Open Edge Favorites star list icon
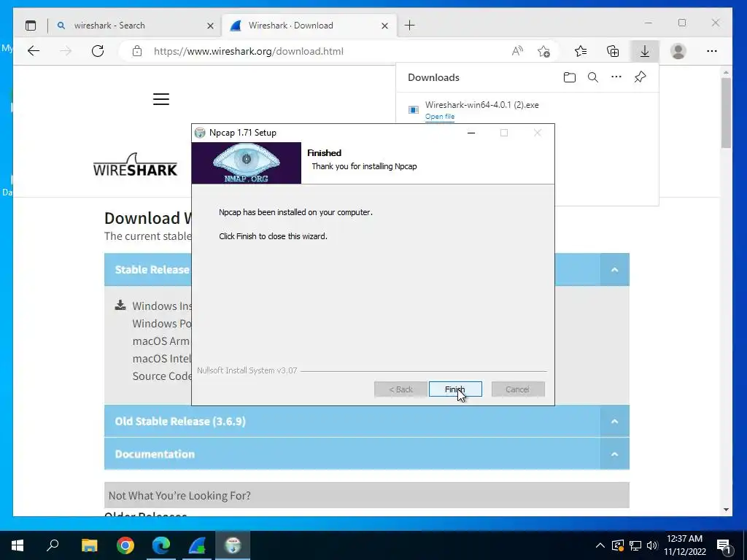This screenshot has width=747, height=560. point(580,51)
